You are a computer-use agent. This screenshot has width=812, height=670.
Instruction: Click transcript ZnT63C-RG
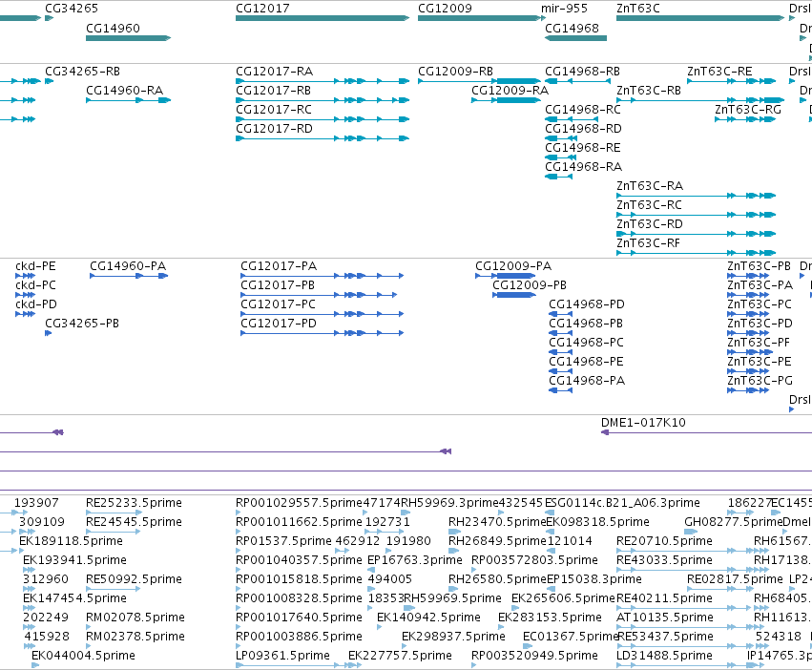(x=748, y=110)
